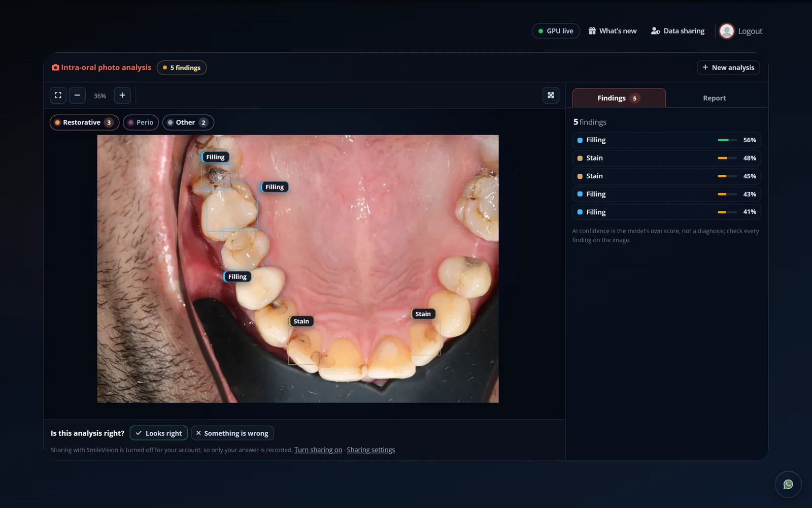Expand the image viewer to fullscreen
Viewport: 812px width, 508px height.
point(551,96)
